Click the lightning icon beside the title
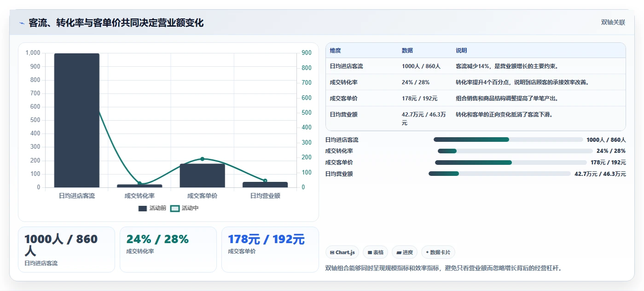The height and width of the screenshot is (291, 644). (22, 23)
